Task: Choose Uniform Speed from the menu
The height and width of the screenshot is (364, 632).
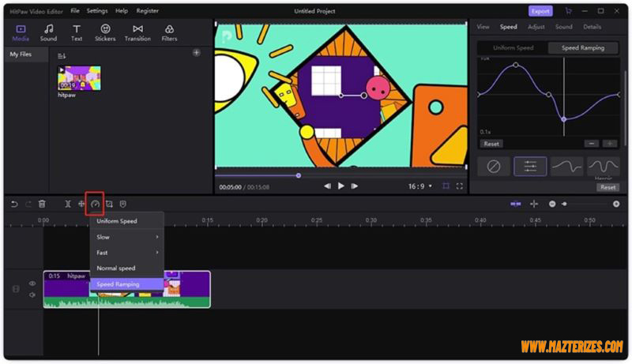Action: [127, 221]
